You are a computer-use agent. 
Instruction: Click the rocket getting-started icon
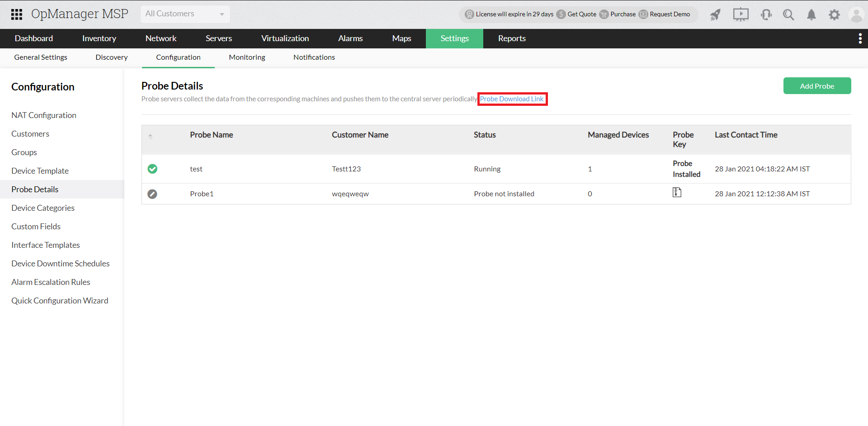tap(715, 14)
